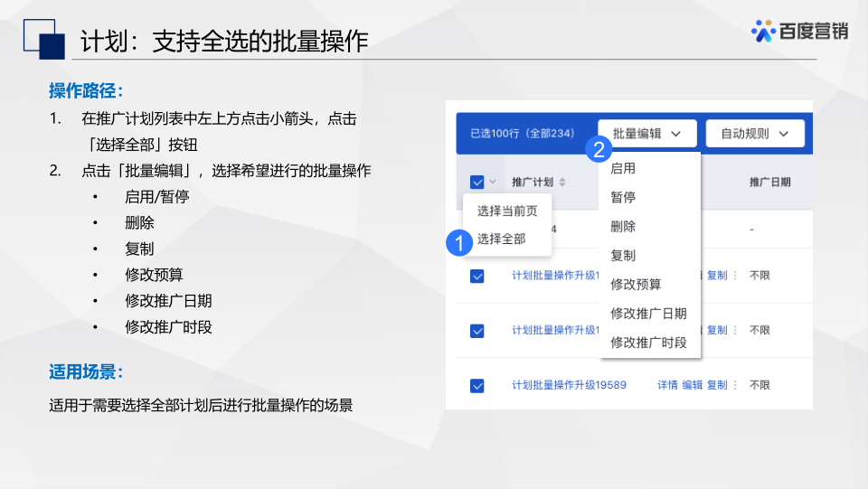
Task: Click the 操作路径 heading
Action: (86, 90)
